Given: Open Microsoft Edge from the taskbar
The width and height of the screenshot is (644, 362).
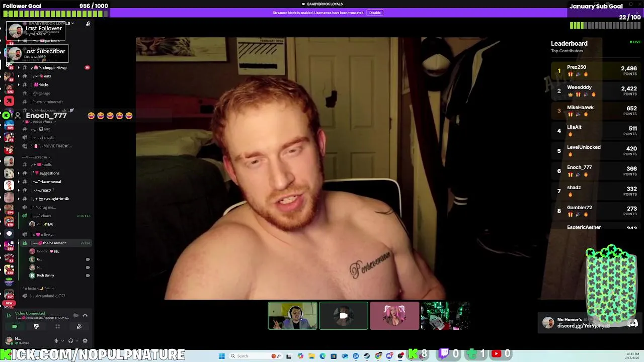Looking at the screenshot, I should tap(323, 356).
